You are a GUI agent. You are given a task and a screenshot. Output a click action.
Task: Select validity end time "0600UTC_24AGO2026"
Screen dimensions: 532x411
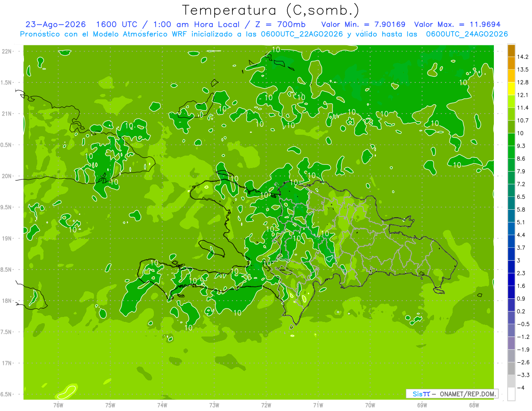(x=466, y=34)
